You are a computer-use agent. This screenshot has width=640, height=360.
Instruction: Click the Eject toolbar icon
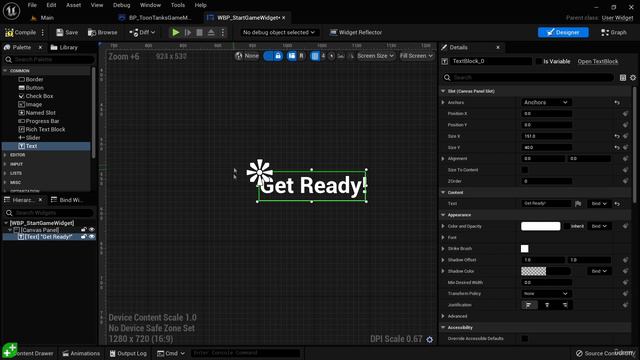point(211,32)
